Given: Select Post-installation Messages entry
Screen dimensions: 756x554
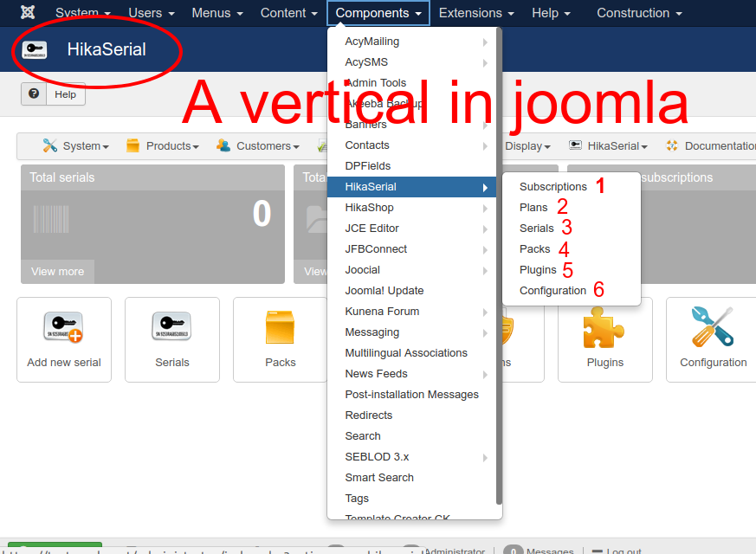Looking at the screenshot, I should (411, 394).
